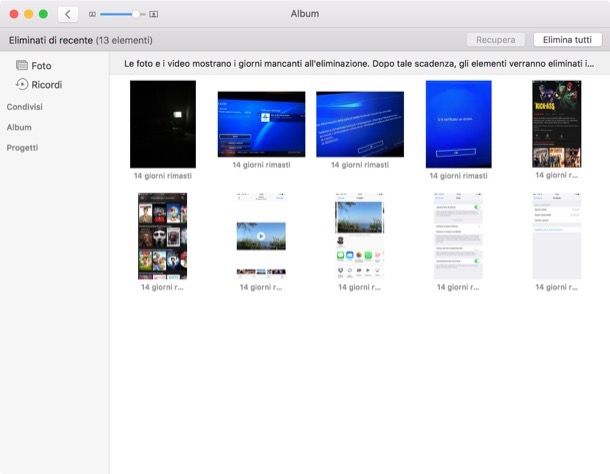Click the large thumbnail size icon
Screen dimensions: 610x474
pos(154,14)
